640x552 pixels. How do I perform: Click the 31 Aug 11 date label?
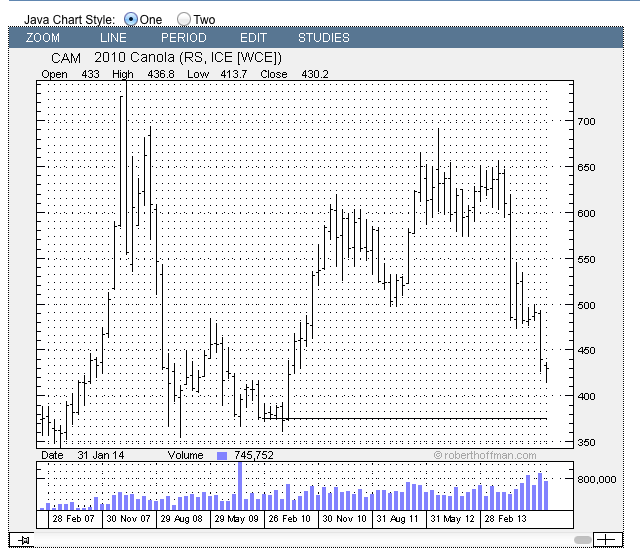coord(398,519)
